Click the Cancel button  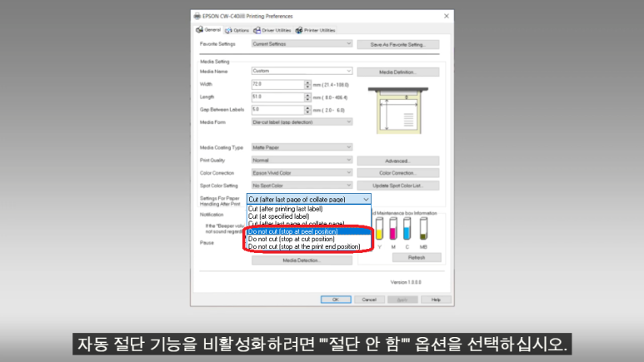[x=369, y=300]
